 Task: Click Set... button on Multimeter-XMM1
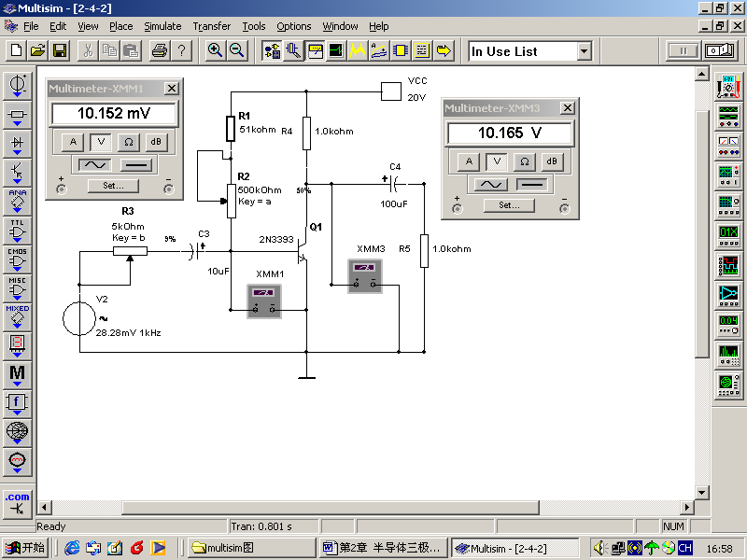pyautogui.click(x=113, y=186)
